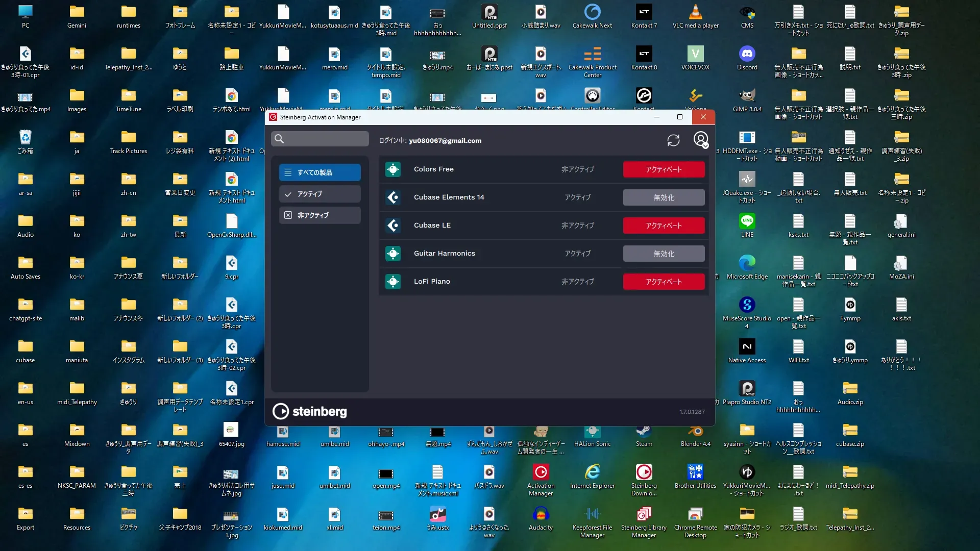
Task: Deactivate Guitar Harmonics via 無効化
Action: (x=664, y=254)
